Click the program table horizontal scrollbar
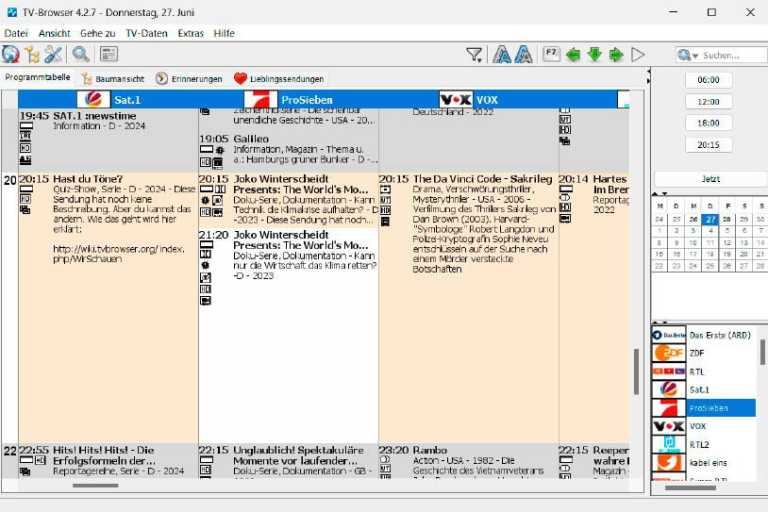This screenshot has height=512, width=768. 96,486
